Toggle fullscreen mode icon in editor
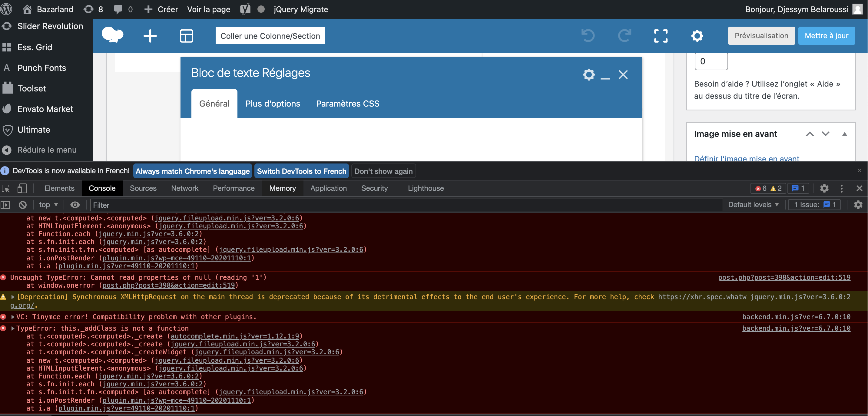 click(x=661, y=36)
